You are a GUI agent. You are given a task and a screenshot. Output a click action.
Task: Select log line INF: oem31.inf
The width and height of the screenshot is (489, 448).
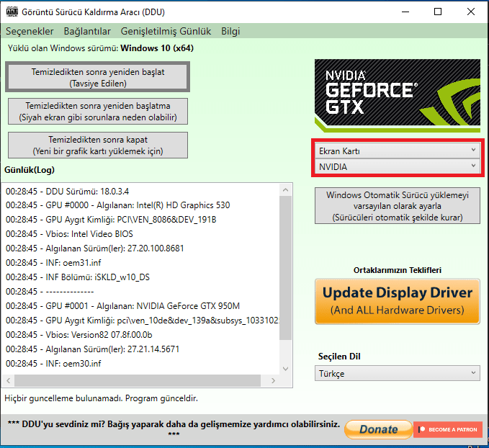[53, 263]
